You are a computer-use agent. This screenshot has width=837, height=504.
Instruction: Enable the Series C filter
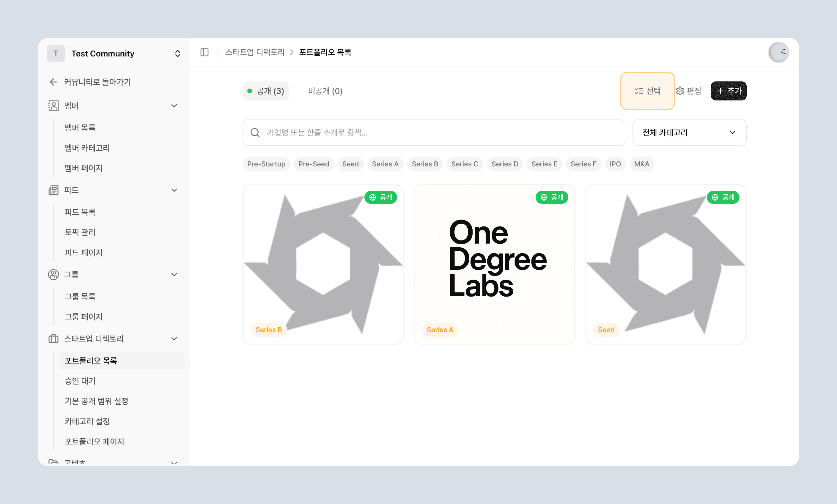(465, 164)
